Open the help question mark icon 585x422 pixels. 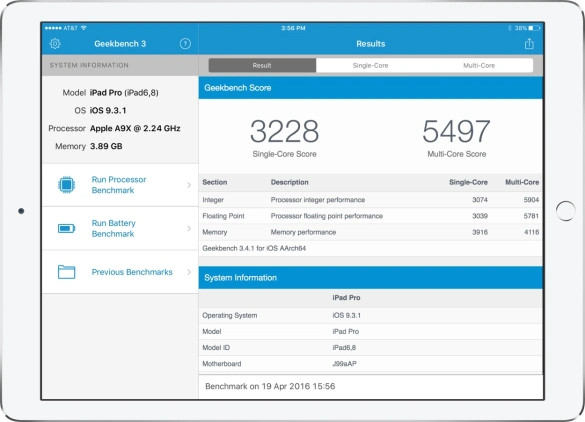coord(185,44)
